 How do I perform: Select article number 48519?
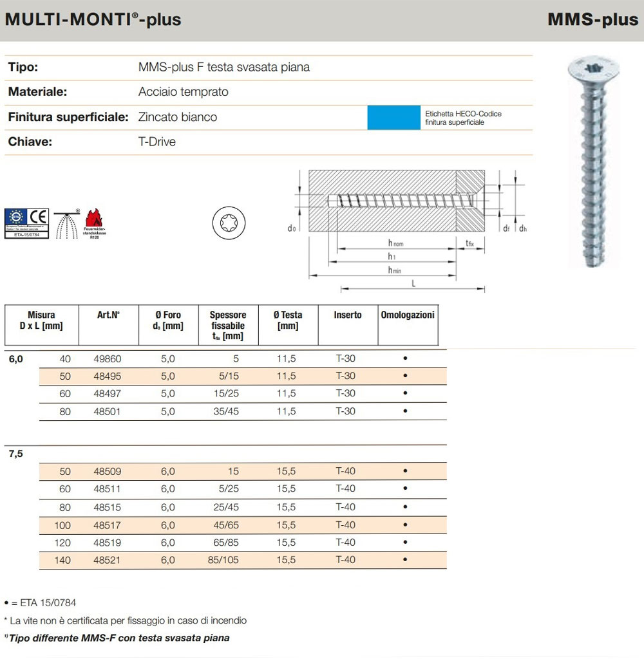(108, 543)
